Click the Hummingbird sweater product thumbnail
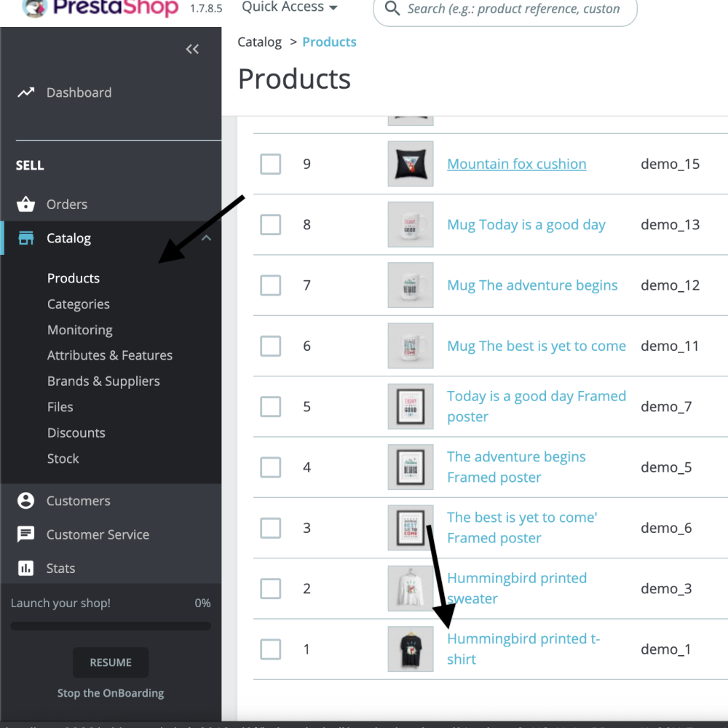The height and width of the screenshot is (728, 728). tap(410, 588)
